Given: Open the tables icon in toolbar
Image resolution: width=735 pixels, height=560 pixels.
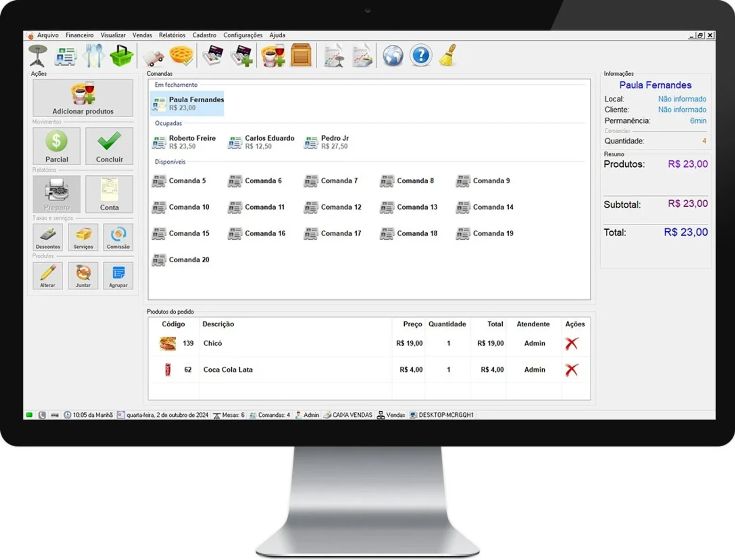Looking at the screenshot, I should (38, 56).
